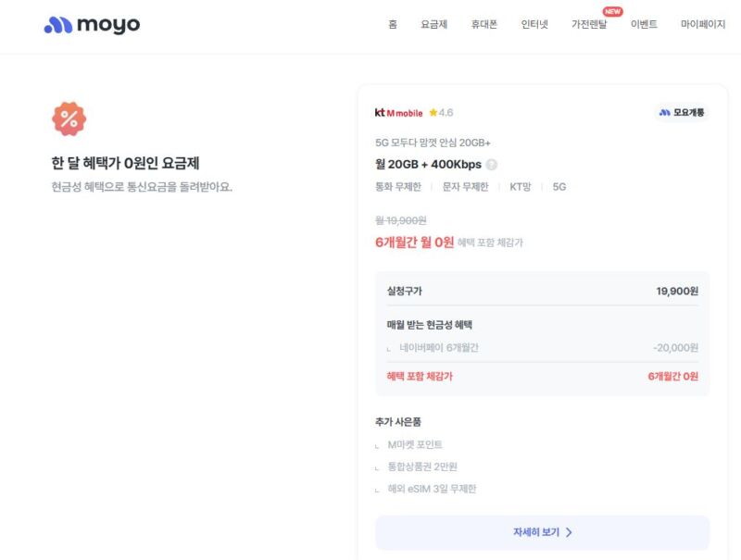Open 마이페이지
This screenshot has height=560, width=741.
tap(703, 25)
